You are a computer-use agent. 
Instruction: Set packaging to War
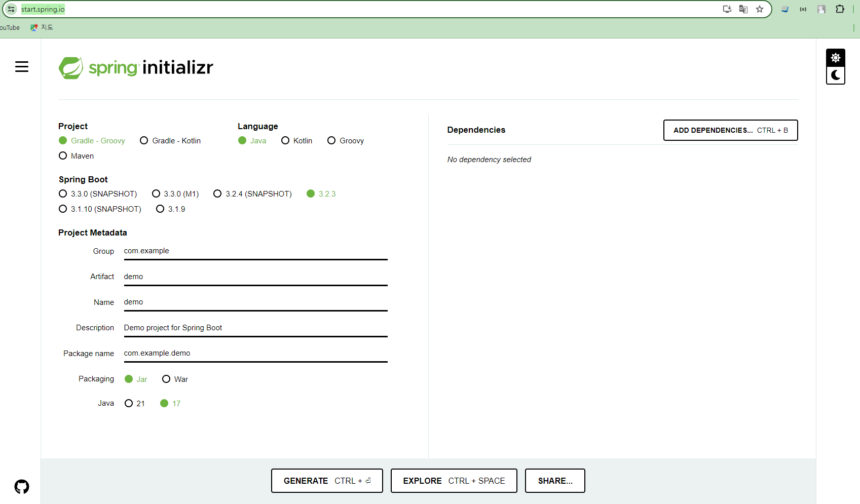point(175,379)
